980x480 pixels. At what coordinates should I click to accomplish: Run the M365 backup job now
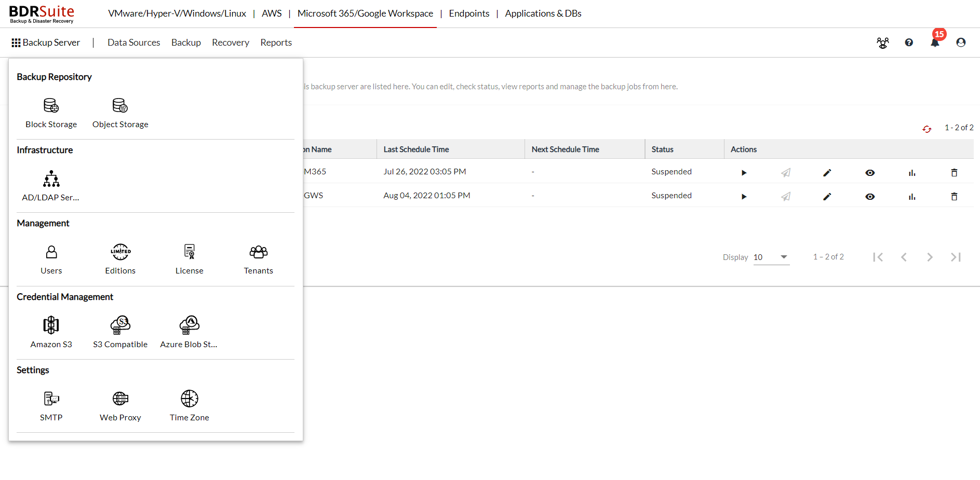click(744, 173)
